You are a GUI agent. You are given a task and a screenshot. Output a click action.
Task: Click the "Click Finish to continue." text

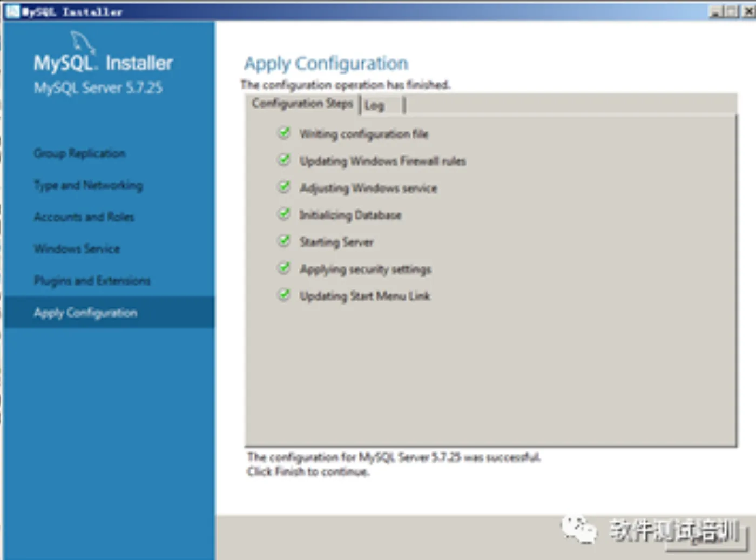(308, 471)
